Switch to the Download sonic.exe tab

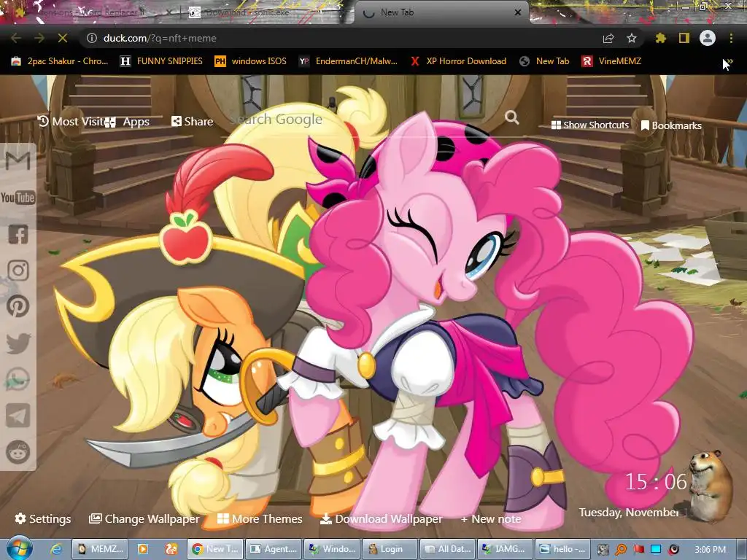click(x=264, y=12)
